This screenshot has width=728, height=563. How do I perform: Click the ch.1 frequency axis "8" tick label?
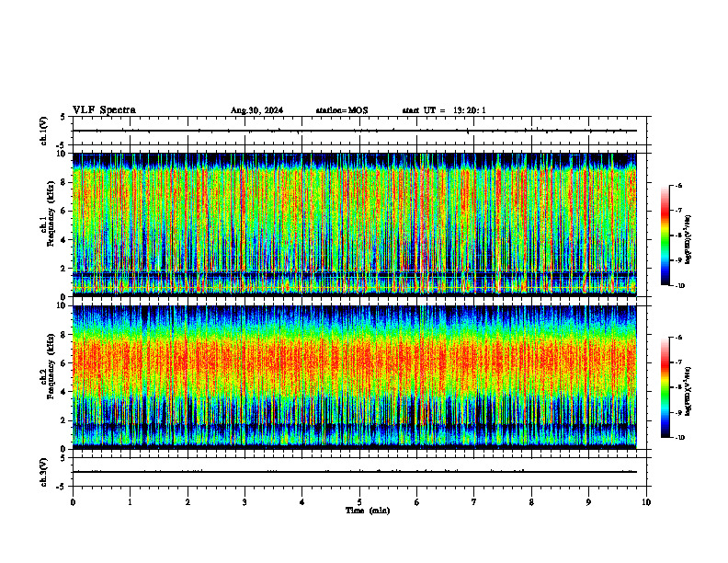point(64,182)
